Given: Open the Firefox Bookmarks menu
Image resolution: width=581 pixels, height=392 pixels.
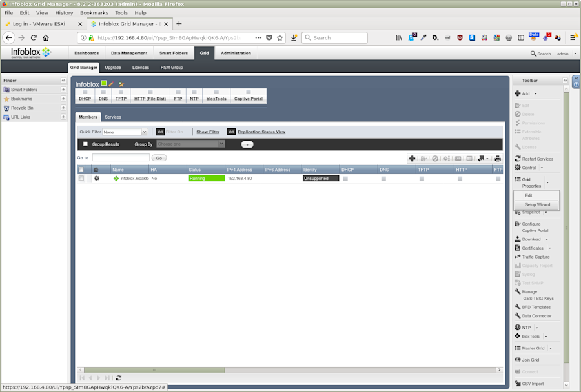Looking at the screenshot, I should click(x=94, y=13).
